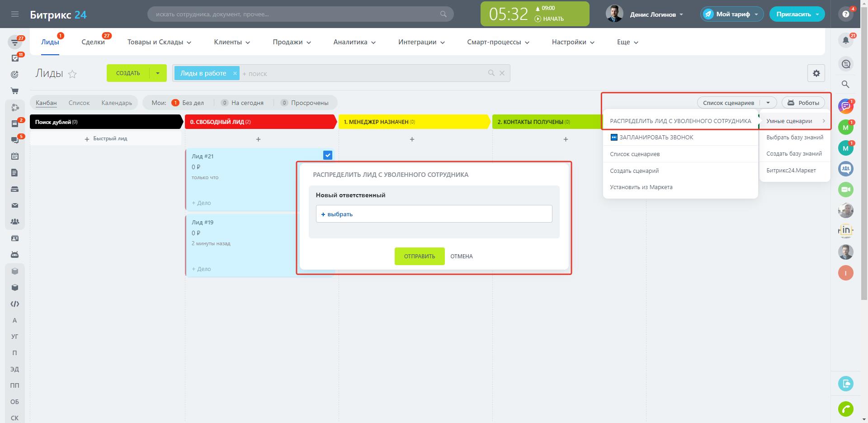Open the purple chat bubble in right panel
868x423 pixels.
(845, 106)
